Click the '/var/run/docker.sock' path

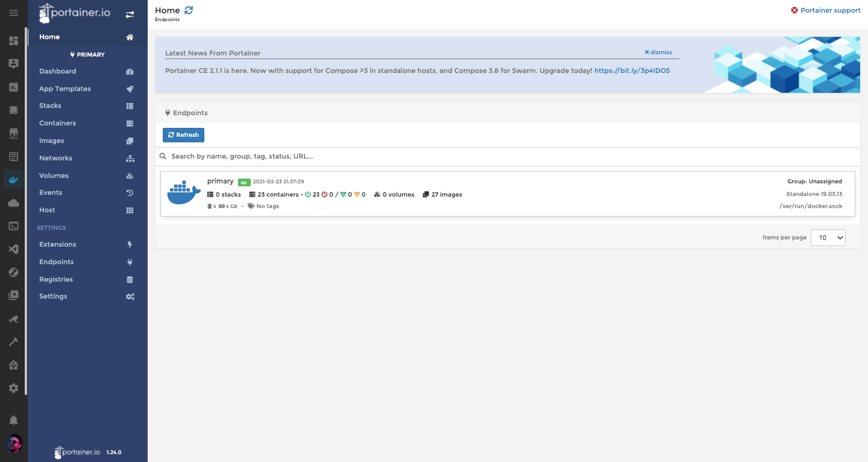pyautogui.click(x=811, y=206)
